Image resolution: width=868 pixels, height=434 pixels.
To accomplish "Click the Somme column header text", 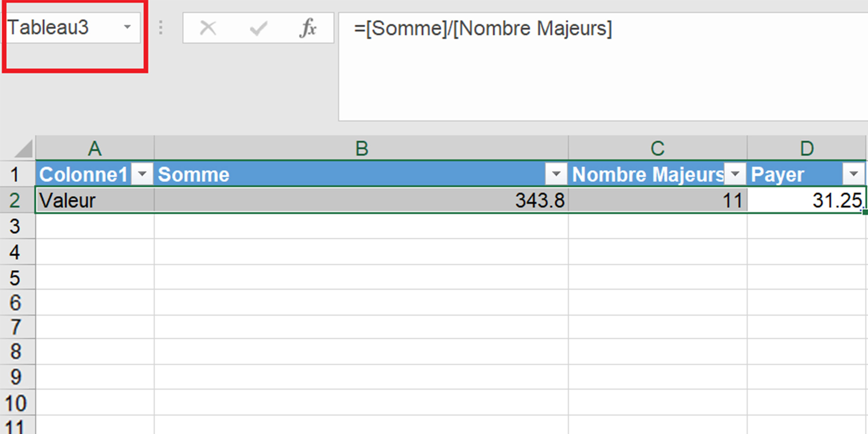I will [x=193, y=174].
